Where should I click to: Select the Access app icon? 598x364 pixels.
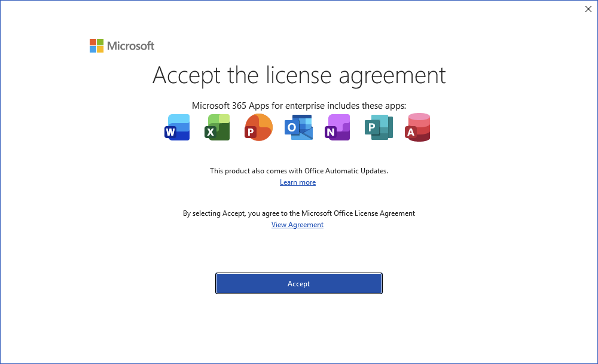pos(417,127)
